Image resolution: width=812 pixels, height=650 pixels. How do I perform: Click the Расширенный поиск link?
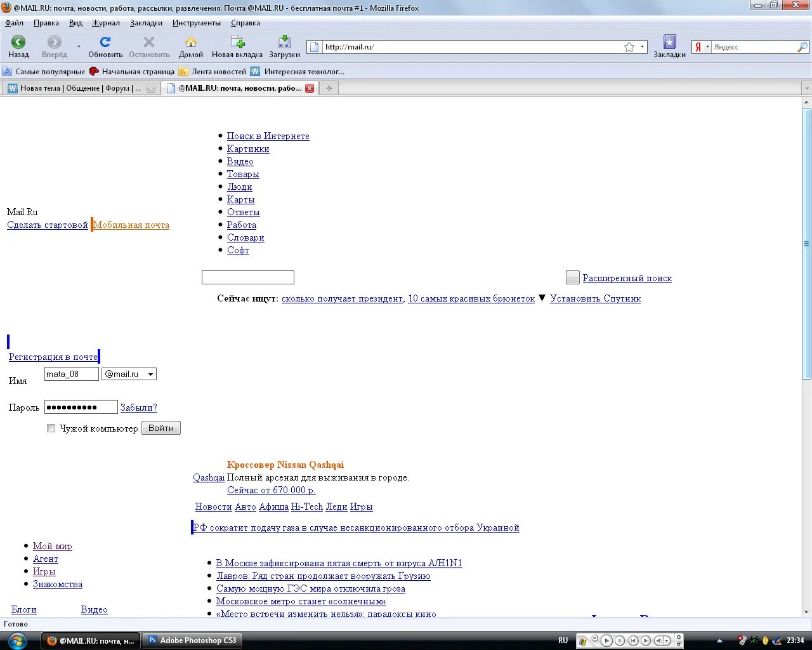627,278
